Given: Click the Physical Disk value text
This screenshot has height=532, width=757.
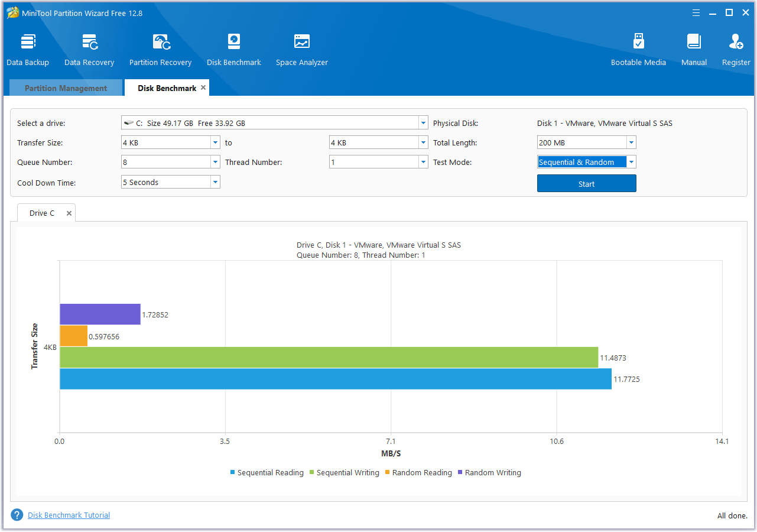Looking at the screenshot, I should (605, 124).
